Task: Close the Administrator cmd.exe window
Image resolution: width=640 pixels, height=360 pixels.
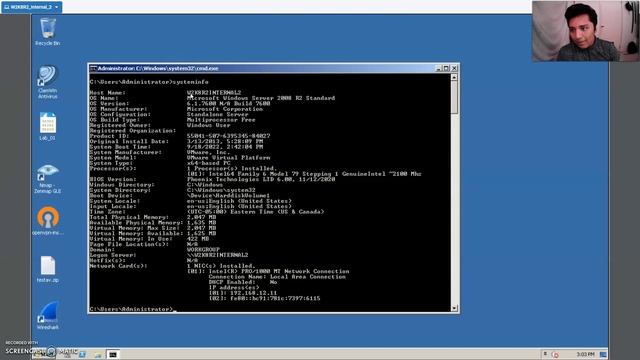Action: pyautogui.click(x=454, y=68)
